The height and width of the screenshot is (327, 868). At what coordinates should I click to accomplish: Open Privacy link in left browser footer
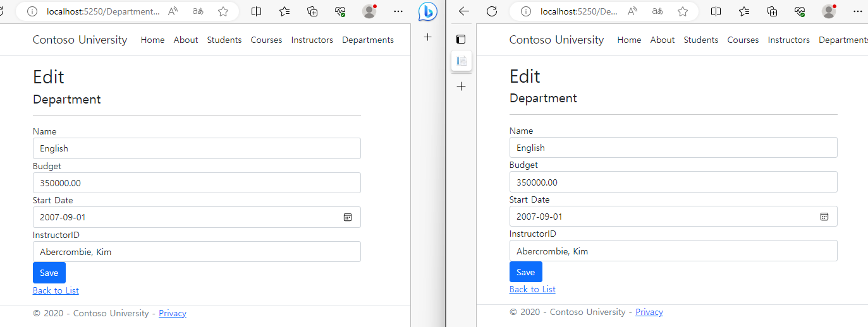(x=173, y=313)
